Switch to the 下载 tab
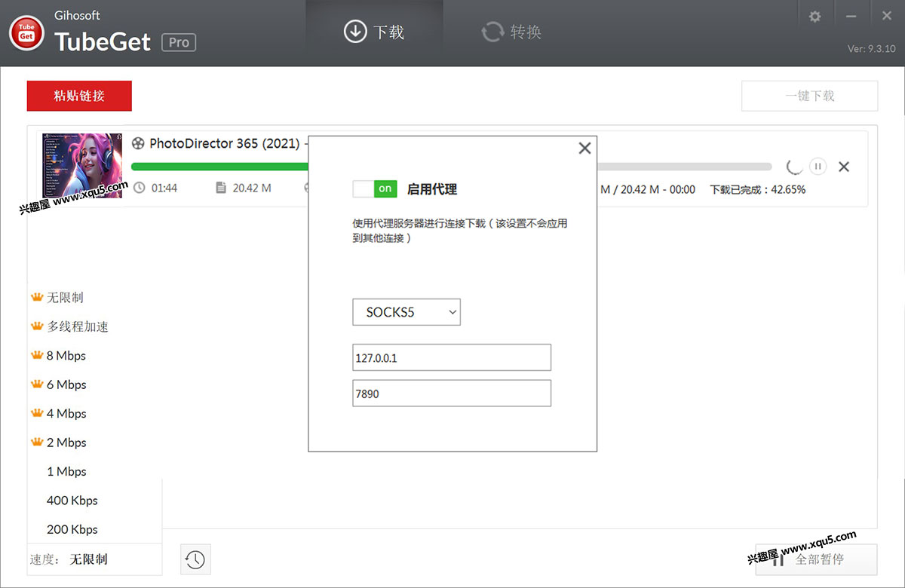This screenshot has height=588, width=905. click(x=374, y=32)
